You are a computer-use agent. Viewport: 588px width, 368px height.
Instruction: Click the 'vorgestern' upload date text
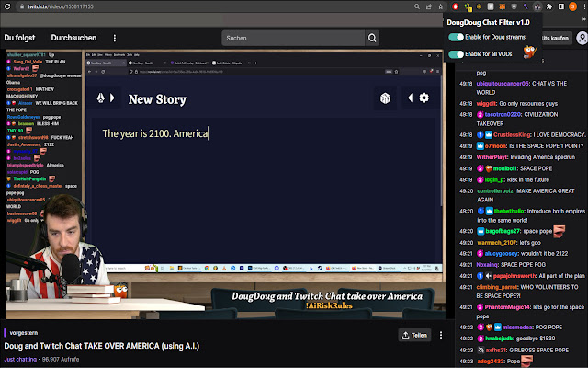23,333
